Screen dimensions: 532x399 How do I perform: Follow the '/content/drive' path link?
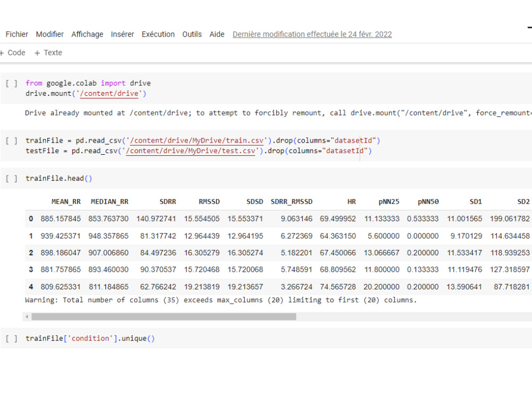point(109,94)
